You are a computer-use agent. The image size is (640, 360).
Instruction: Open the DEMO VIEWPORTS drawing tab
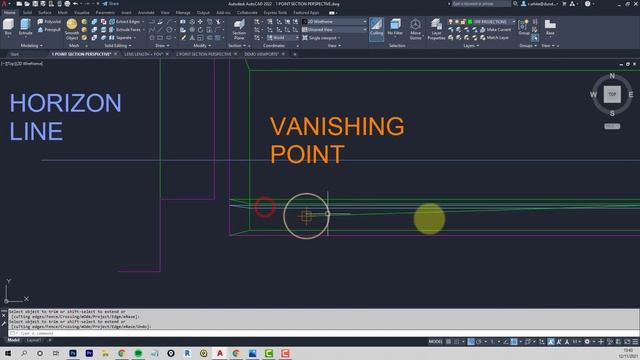pyautogui.click(x=261, y=54)
